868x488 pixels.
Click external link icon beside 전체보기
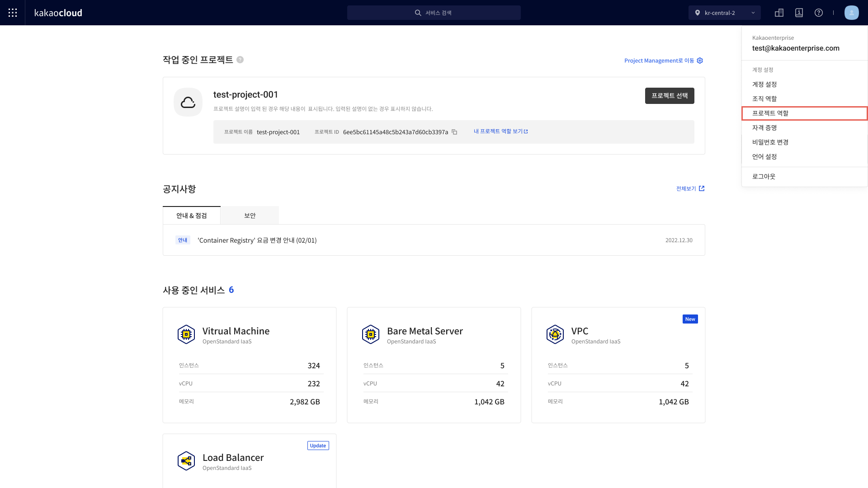point(702,188)
